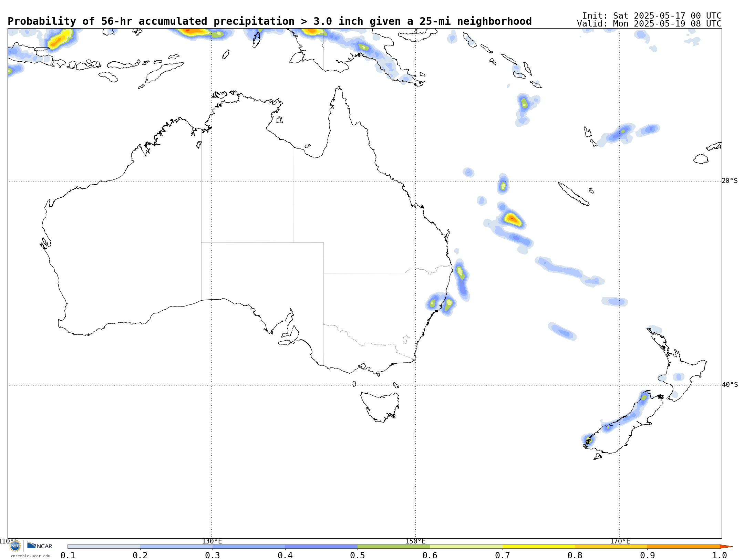The height and width of the screenshot is (560, 744).
Task: Pick the green 0.5–0.6 colorbar segment
Action: click(394, 547)
